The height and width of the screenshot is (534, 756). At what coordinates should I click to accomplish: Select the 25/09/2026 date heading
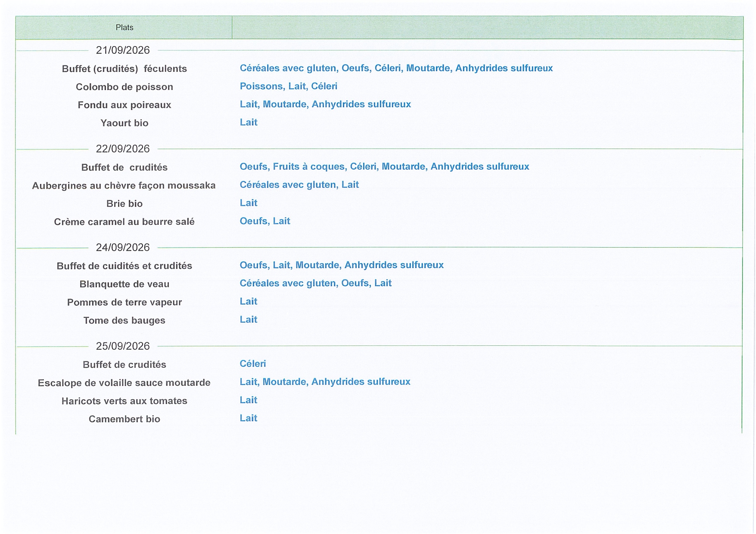[123, 346]
